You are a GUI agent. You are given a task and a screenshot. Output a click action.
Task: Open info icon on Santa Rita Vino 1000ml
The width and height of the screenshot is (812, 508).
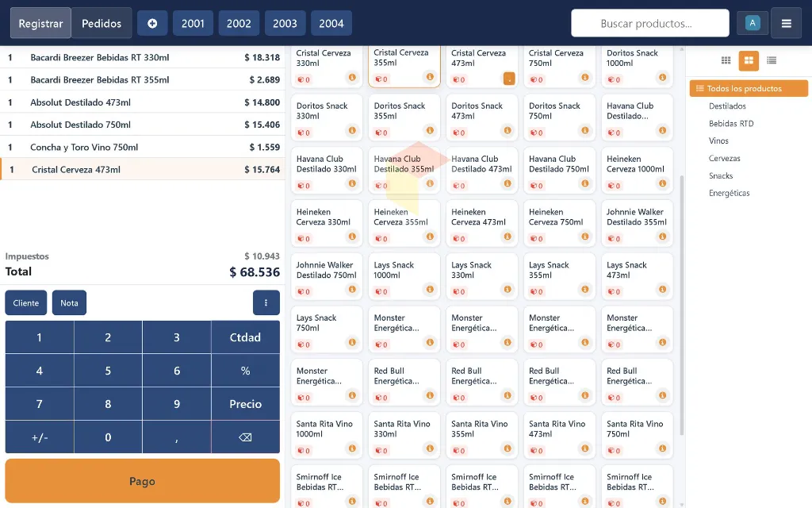(352, 449)
